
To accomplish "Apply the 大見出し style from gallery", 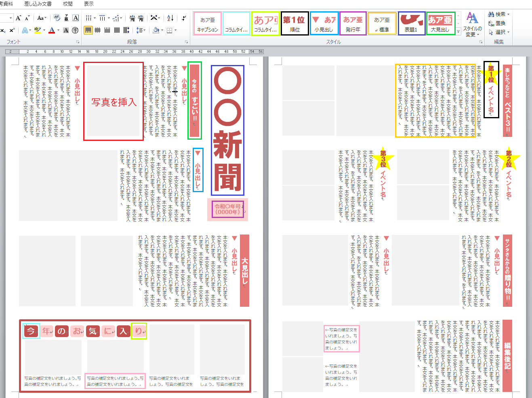I will 440,24.
